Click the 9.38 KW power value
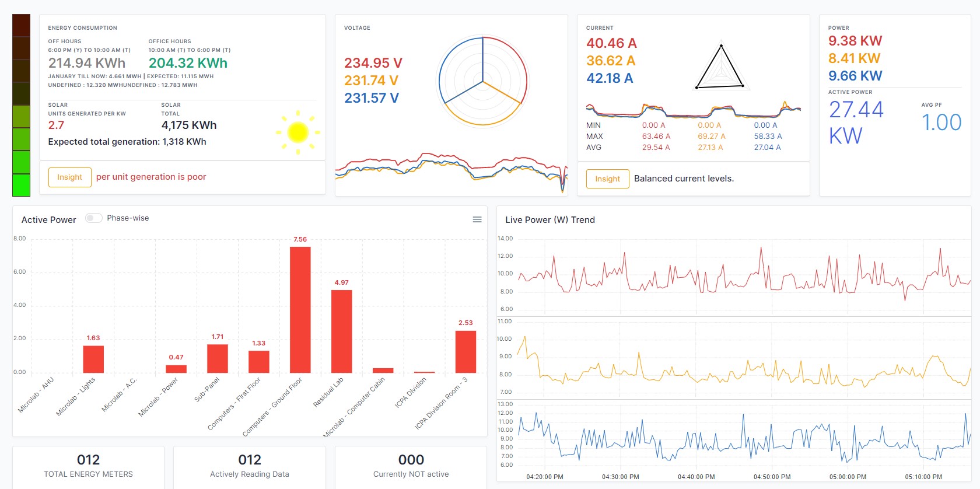980x489 pixels. 855,41
